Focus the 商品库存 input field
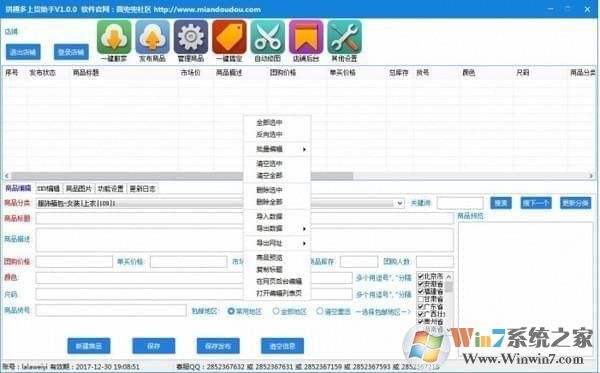The height and width of the screenshot is (373, 600). click(359, 262)
